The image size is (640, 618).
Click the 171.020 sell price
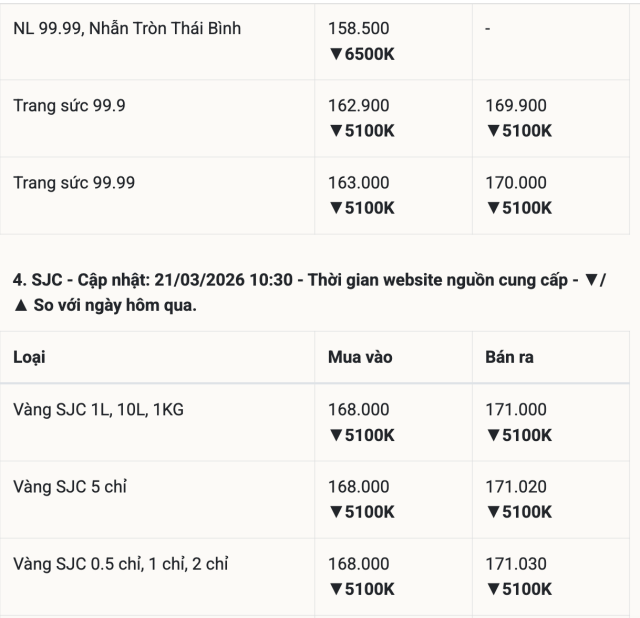tap(516, 487)
